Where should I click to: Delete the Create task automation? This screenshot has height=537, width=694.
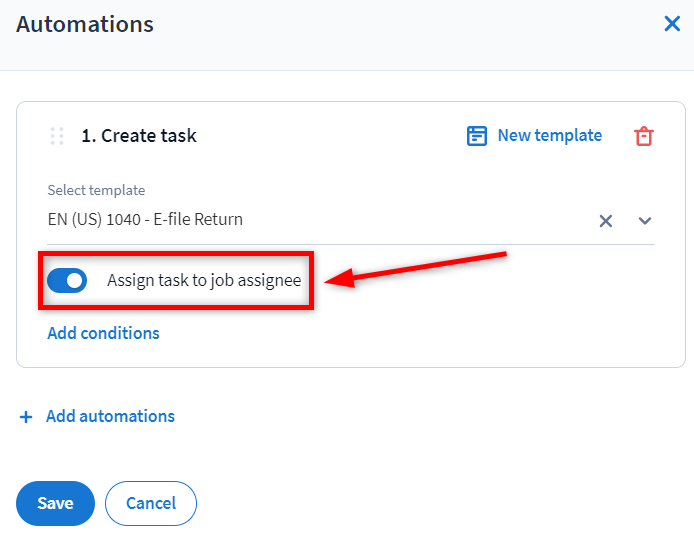click(644, 136)
